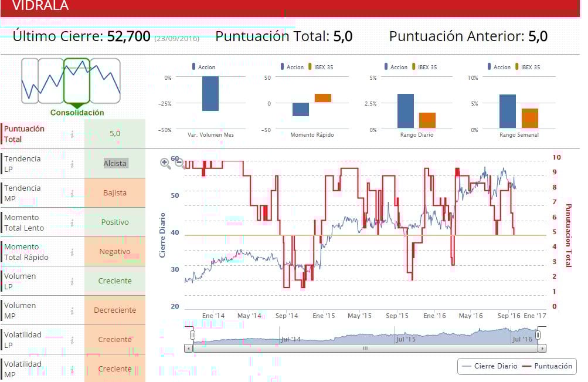Toggle Cierre Diario series in chart legend

point(490,366)
